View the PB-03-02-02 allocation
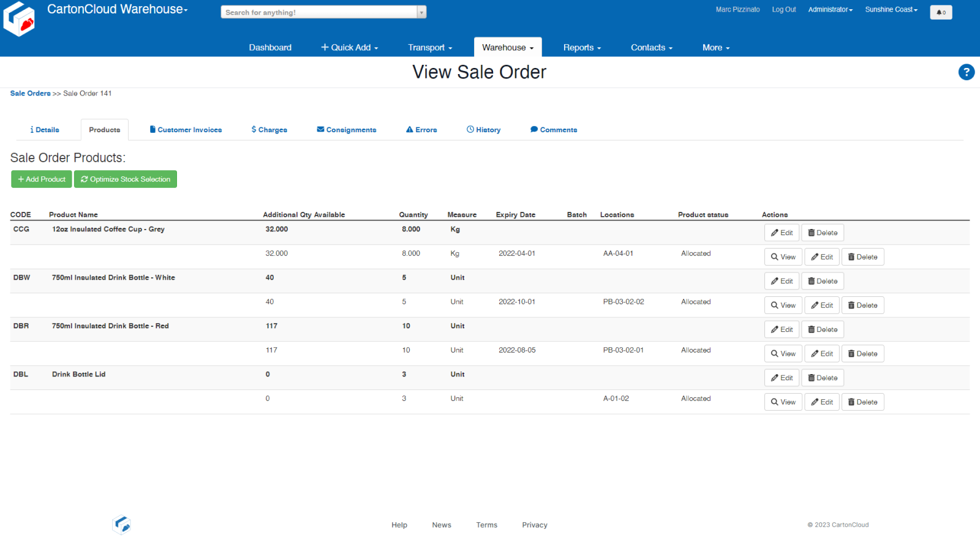Viewport: 980px width, 551px height. tap(783, 305)
